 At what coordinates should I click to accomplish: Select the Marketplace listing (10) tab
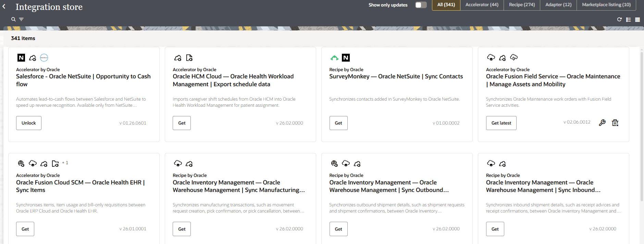[x=606, y=5]
